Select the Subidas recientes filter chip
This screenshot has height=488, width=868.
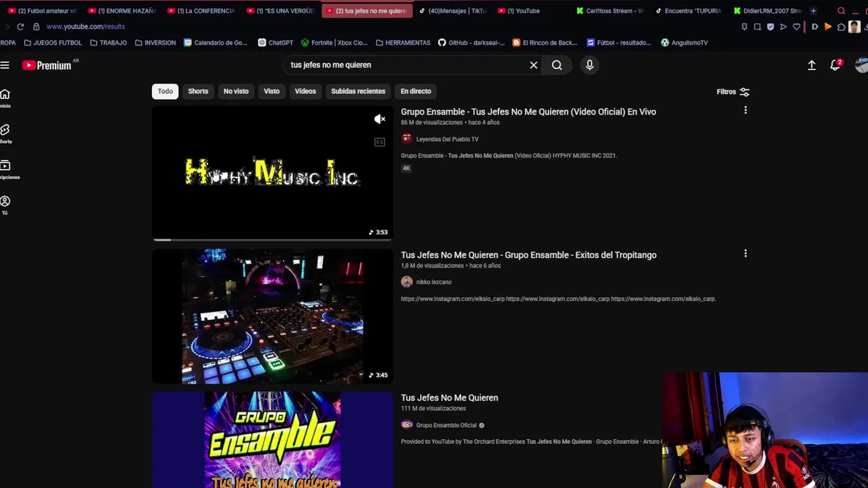pyautogui.click(x=358, y=91)
